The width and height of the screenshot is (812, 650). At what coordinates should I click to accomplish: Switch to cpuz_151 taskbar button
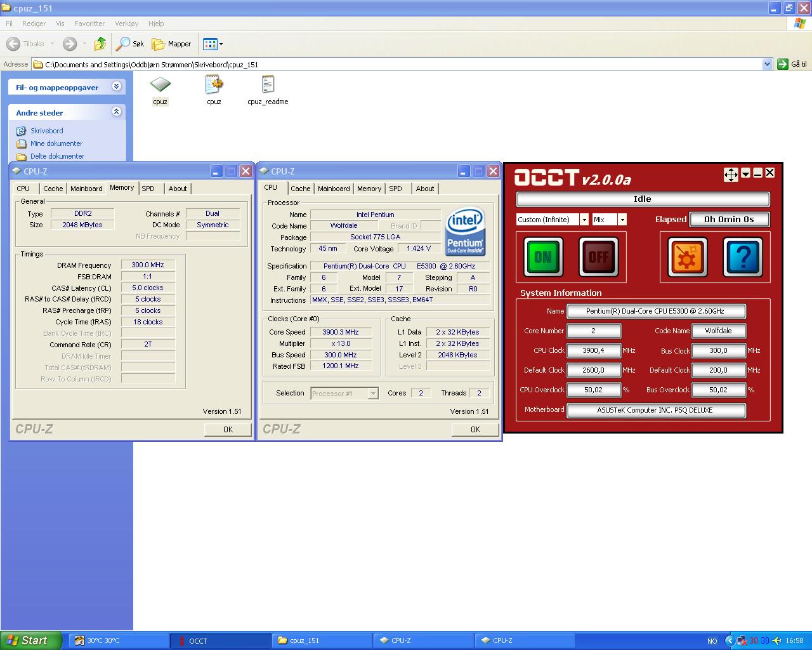tap(322, 640)
